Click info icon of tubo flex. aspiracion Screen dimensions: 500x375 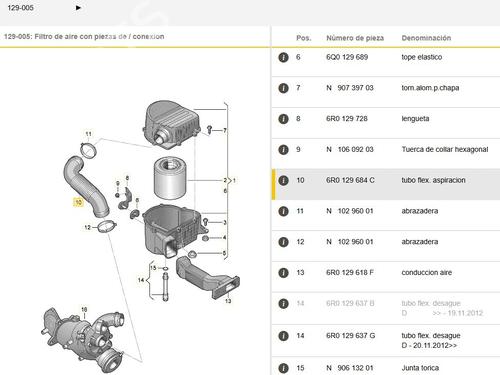283,180
